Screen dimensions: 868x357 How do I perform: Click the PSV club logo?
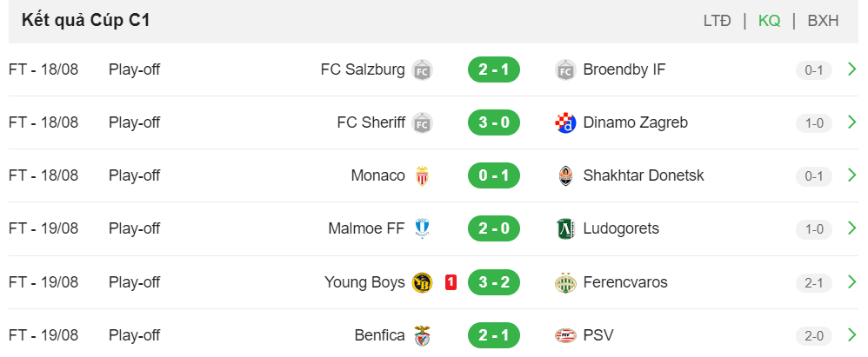pyautogui.click(x=565, y=335)
